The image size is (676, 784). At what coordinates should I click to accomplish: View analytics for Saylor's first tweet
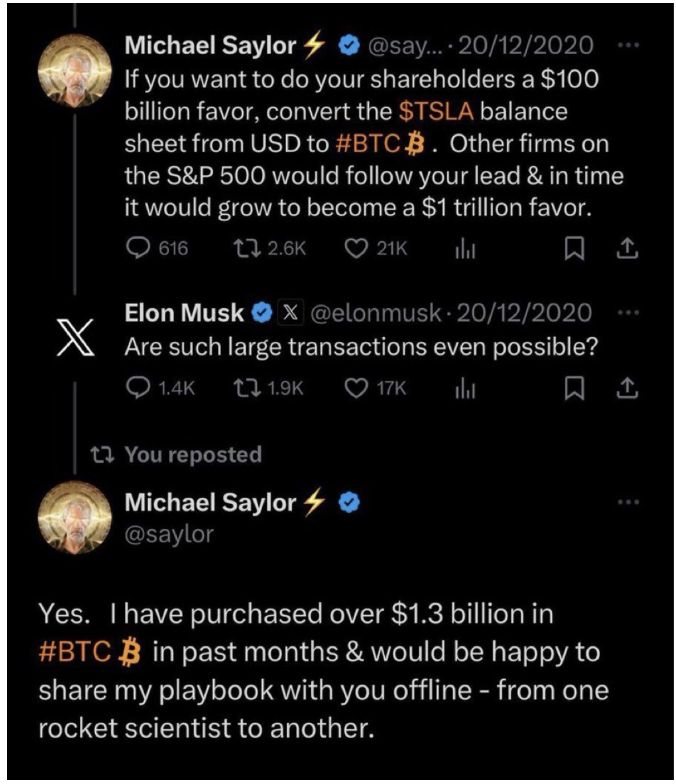coord(465,249)
